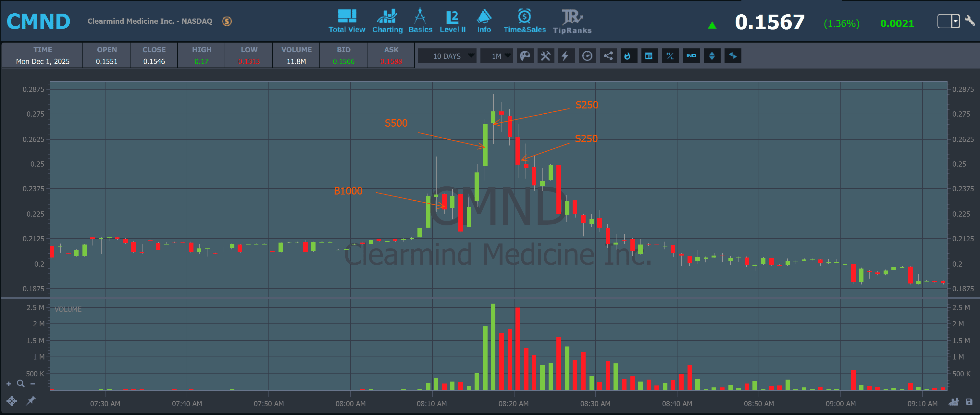Open the color palette settings icon

point(525,56)
